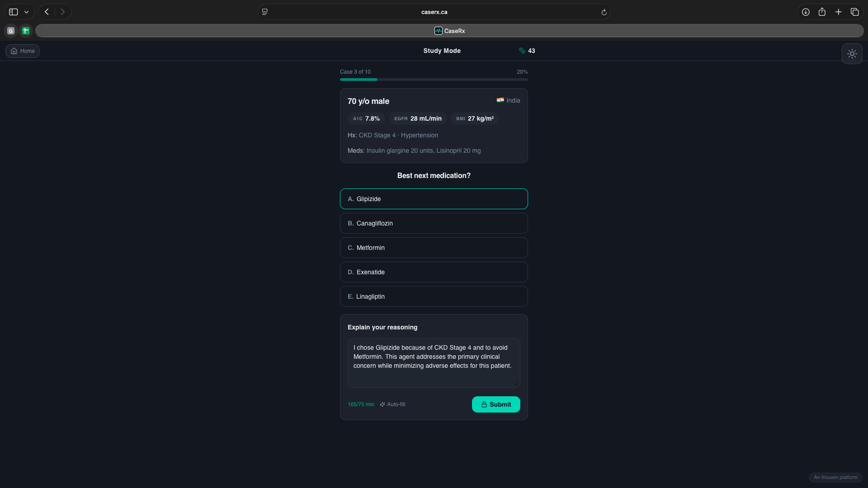Pick answer option D. Exenatide
This screenshot has width=868, height=488.
(434, 272)
